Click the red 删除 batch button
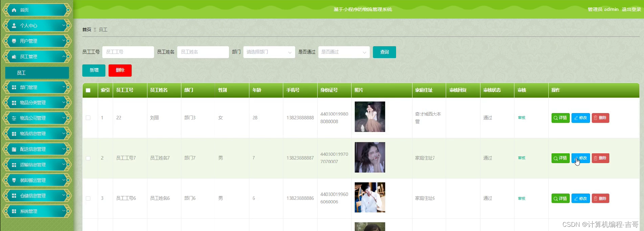 [x=120, y=70]
